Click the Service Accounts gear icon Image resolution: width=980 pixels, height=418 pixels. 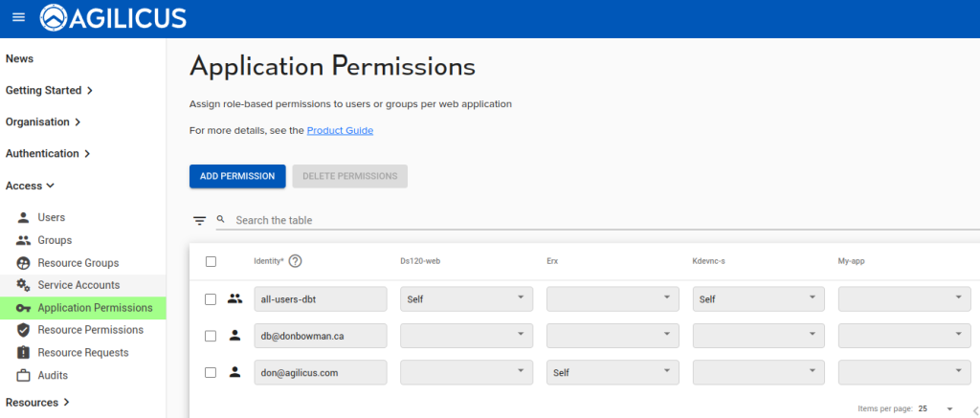tap(24, 285)
